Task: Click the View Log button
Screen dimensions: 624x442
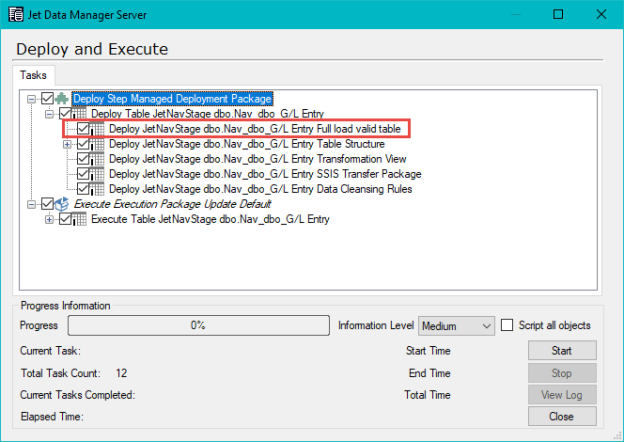Action: pos(562,395)
